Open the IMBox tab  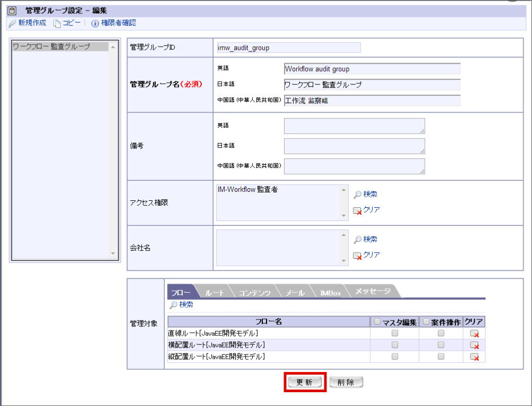coord(330,292)
